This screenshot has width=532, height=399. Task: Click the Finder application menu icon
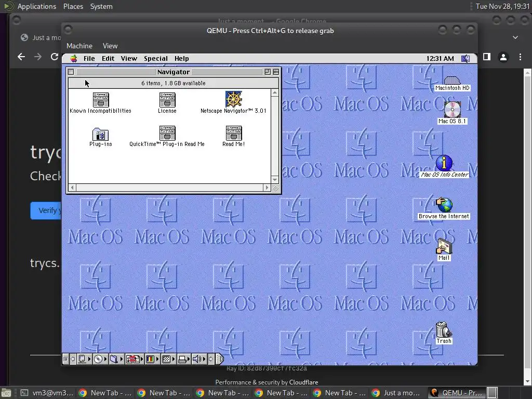tap(465, 58)
